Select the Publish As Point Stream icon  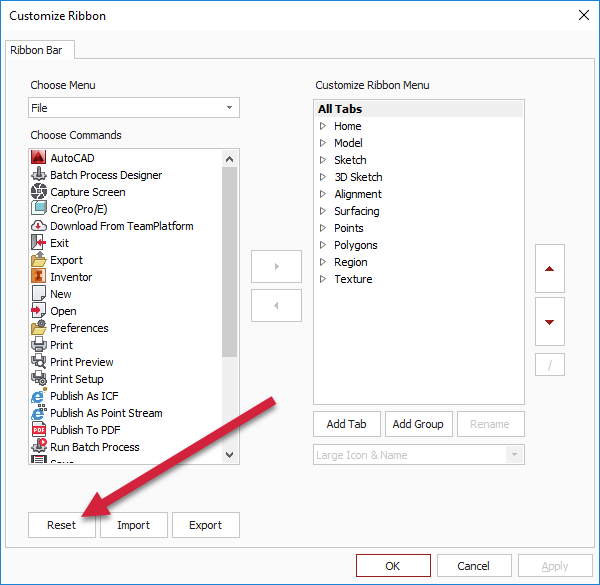coord(39,413)
